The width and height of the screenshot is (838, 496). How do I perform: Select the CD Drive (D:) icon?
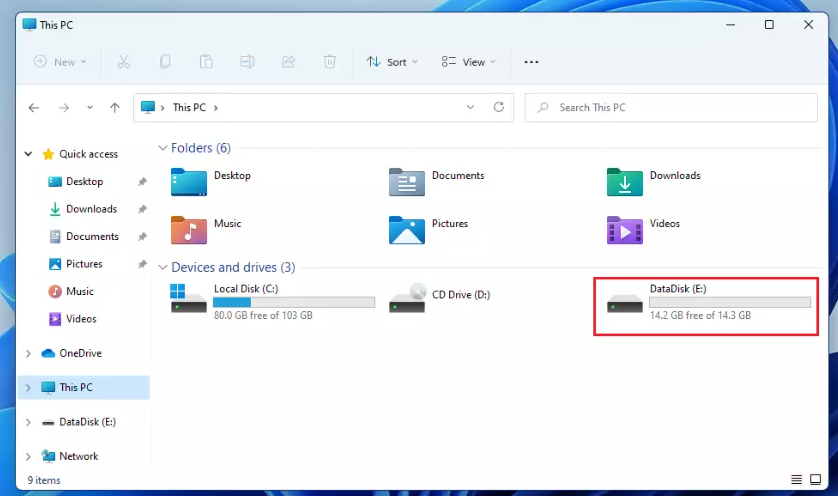(x=407, y=298)
